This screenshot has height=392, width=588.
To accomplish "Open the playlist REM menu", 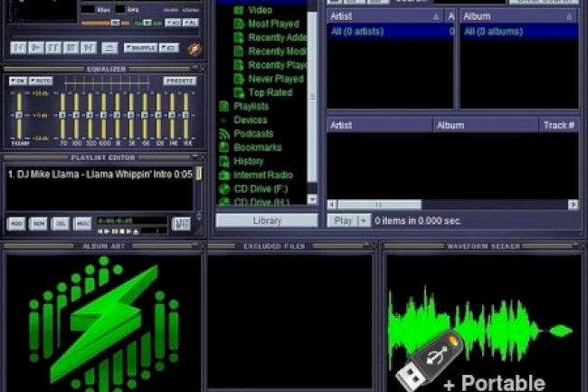I will [39, 224].
